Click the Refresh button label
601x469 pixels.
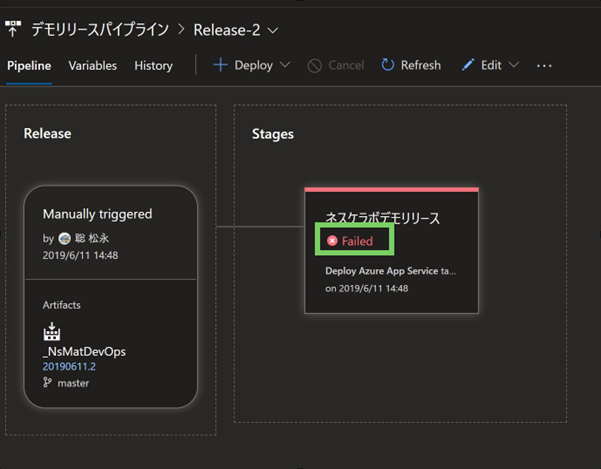pos(421,65)
